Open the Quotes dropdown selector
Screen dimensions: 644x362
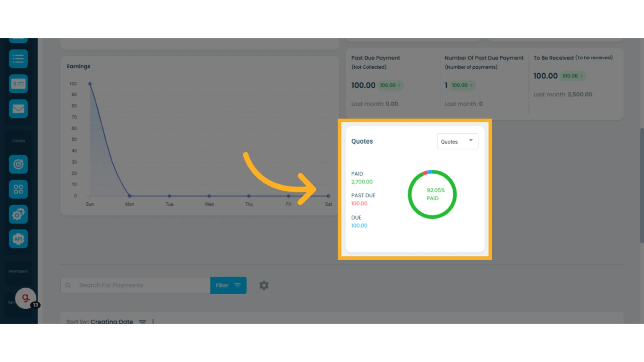pyautogui.click(x=457, y=141)
